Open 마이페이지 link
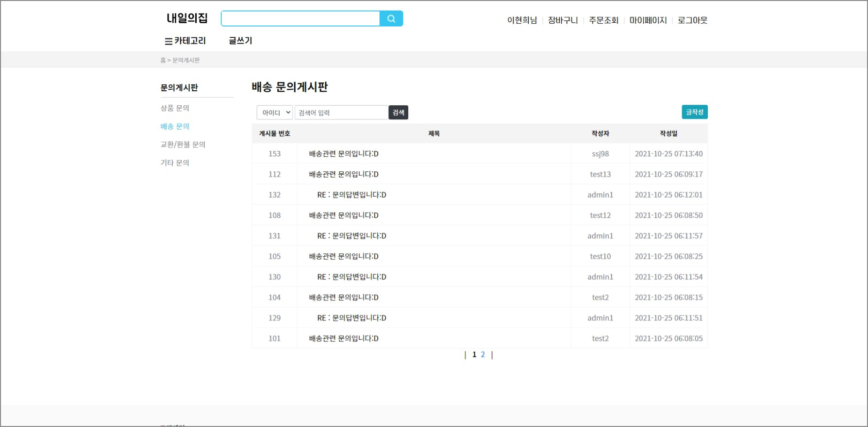This screenshot has height=427, width=868. 648,20
